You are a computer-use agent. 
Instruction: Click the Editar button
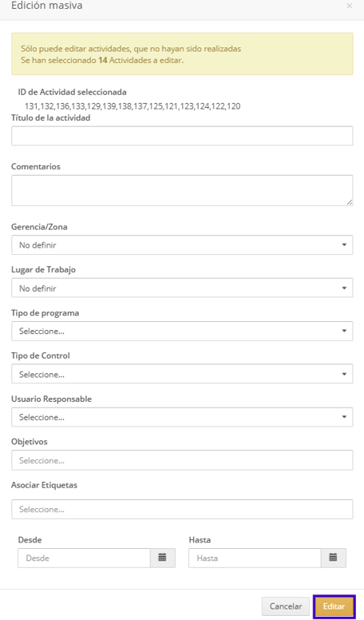(x=334, y=606)
